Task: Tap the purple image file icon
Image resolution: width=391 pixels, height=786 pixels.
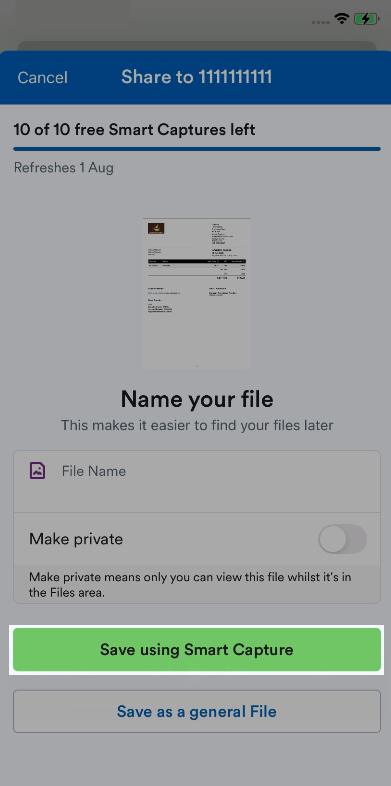Action: point(38,471)
